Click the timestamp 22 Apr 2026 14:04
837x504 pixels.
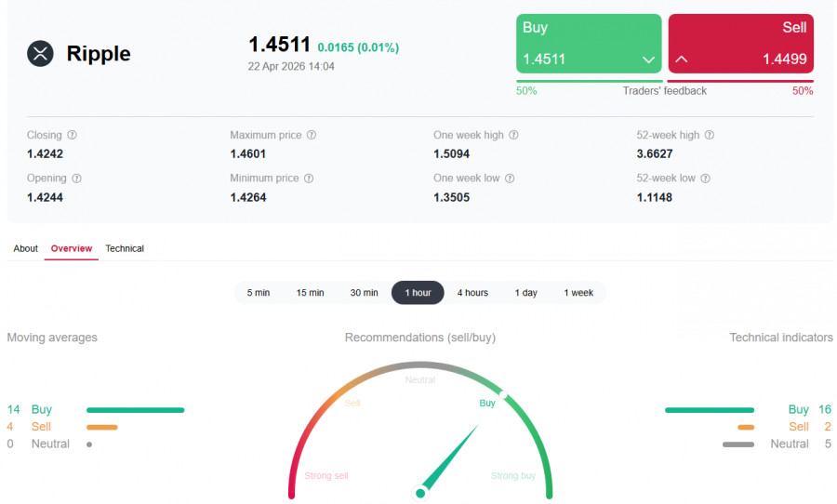pyautogui.click(x=291, y=66)
